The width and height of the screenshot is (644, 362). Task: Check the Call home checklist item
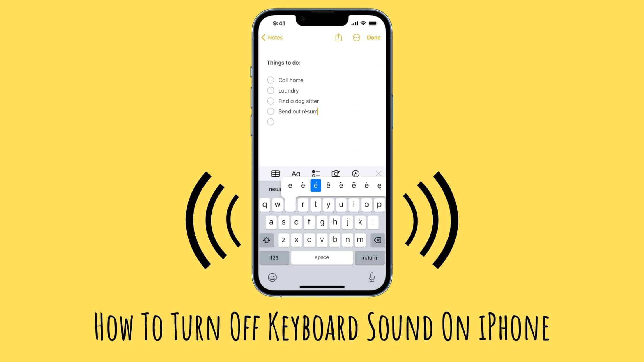(271, 80)
